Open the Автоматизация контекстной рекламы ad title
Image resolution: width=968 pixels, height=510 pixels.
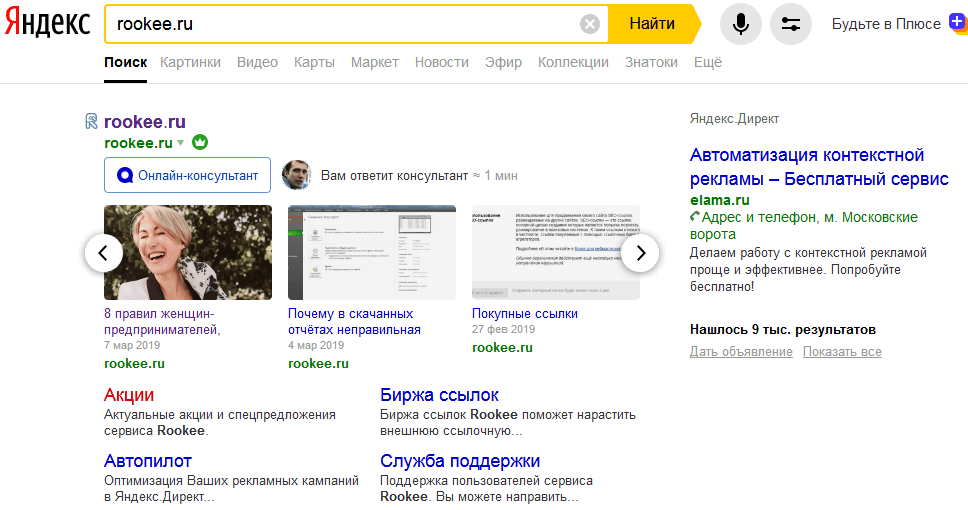point(819,167)
